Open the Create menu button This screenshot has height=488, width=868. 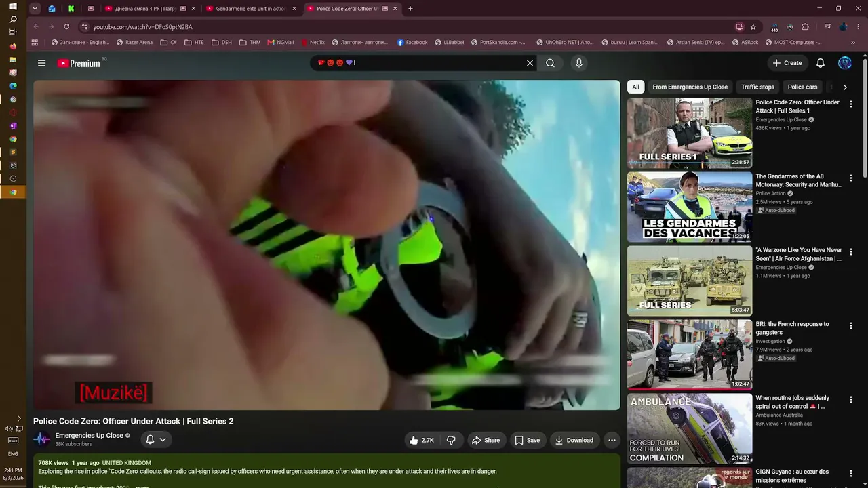point(787,63)
